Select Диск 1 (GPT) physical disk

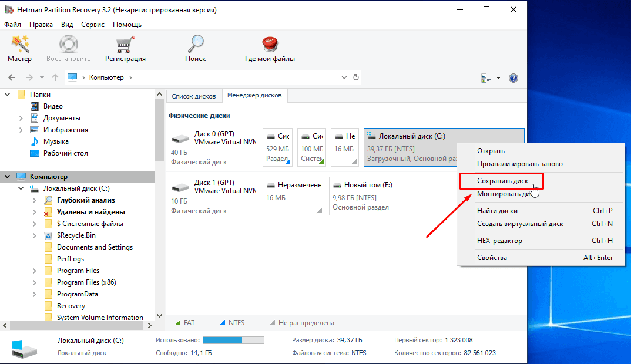click(214, 196)
